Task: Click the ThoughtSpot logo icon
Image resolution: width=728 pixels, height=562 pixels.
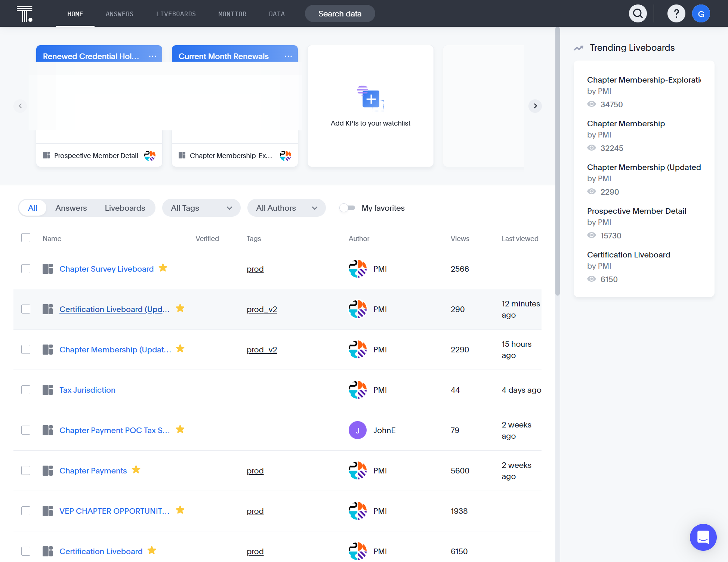Action: point(25,14)
